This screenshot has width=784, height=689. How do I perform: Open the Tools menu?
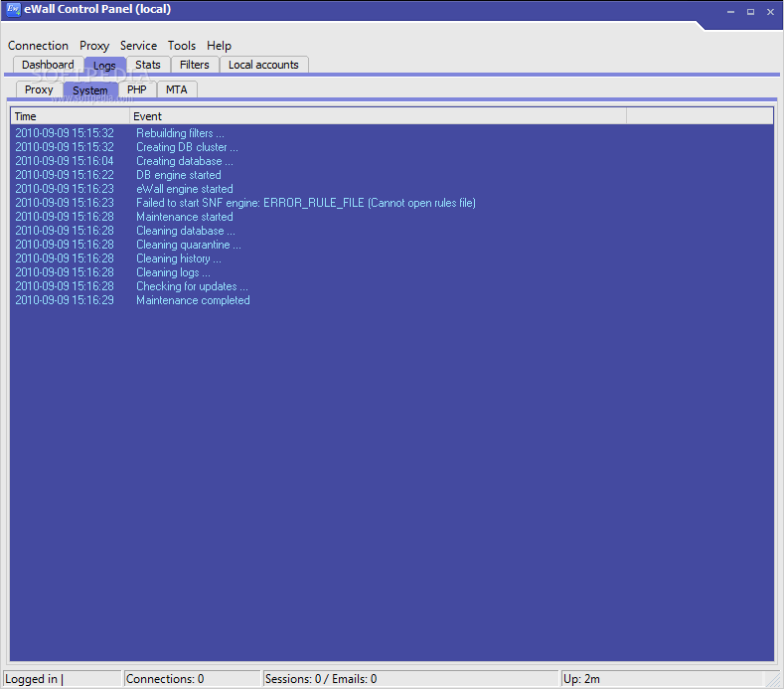(182, 46)
